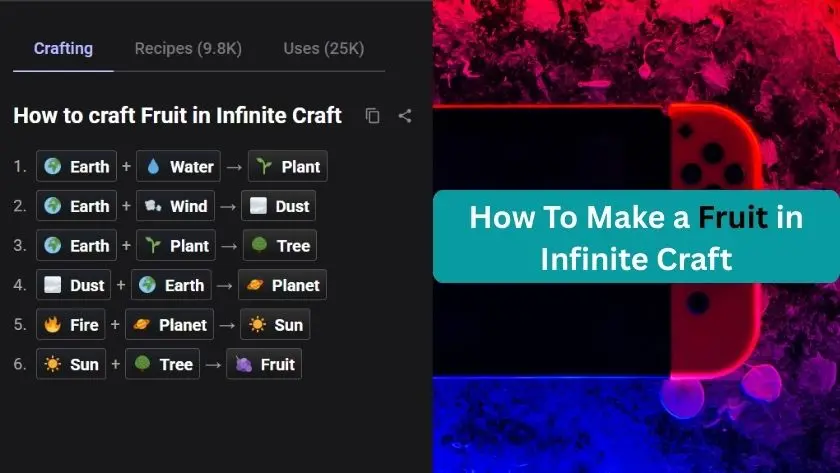This screenshot has width=840, height=473.
Task: Click the Fruit result in step 6
Action: tap(264, 364)
